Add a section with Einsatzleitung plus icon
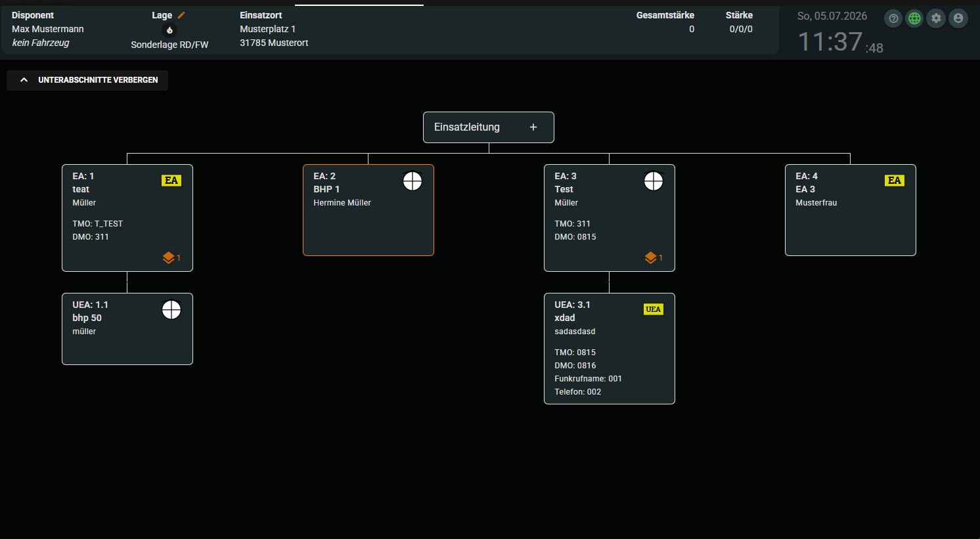Viewport: 980px width, 539px height. coord(533,127)
